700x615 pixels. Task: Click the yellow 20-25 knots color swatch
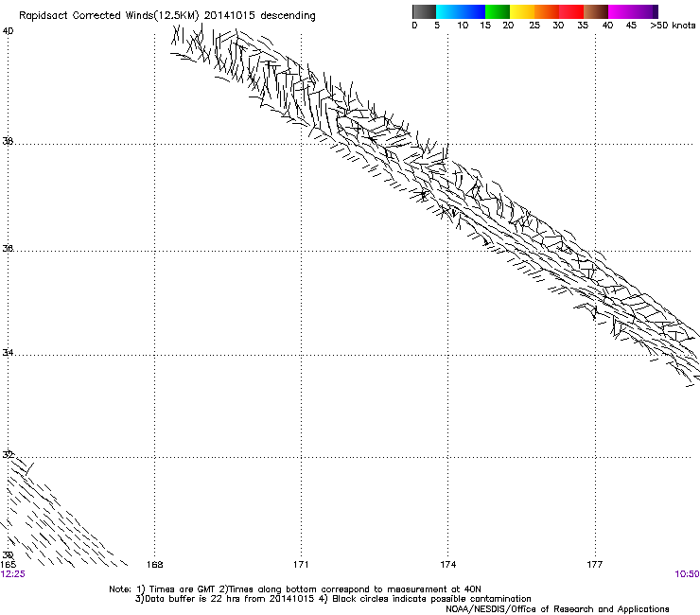522,11
